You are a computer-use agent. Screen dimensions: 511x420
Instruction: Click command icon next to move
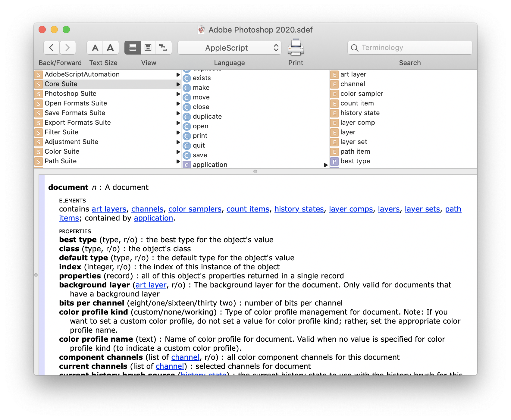(187, 98)
